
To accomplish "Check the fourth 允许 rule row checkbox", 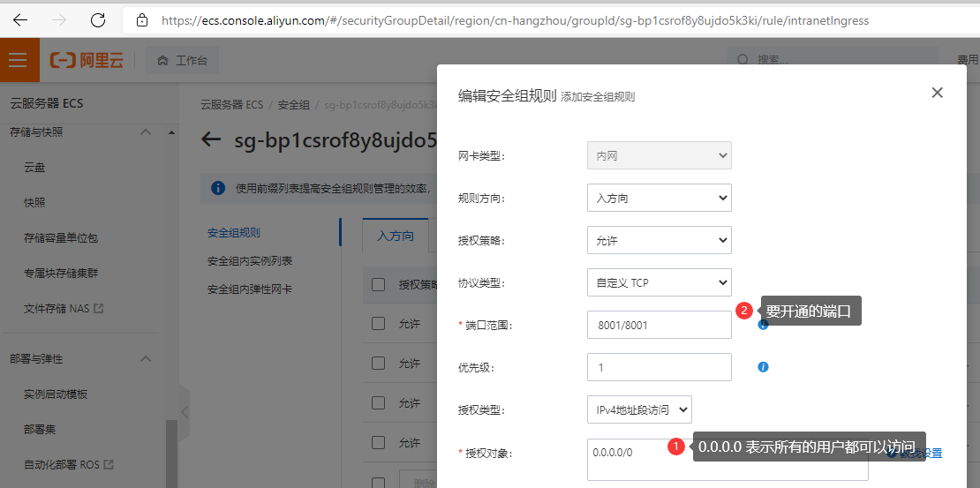I will click(378, 442).
